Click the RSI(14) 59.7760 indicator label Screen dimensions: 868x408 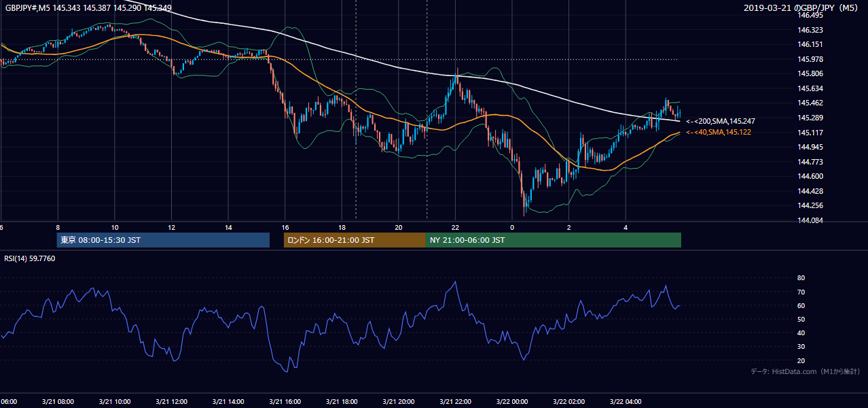(30, 258)
